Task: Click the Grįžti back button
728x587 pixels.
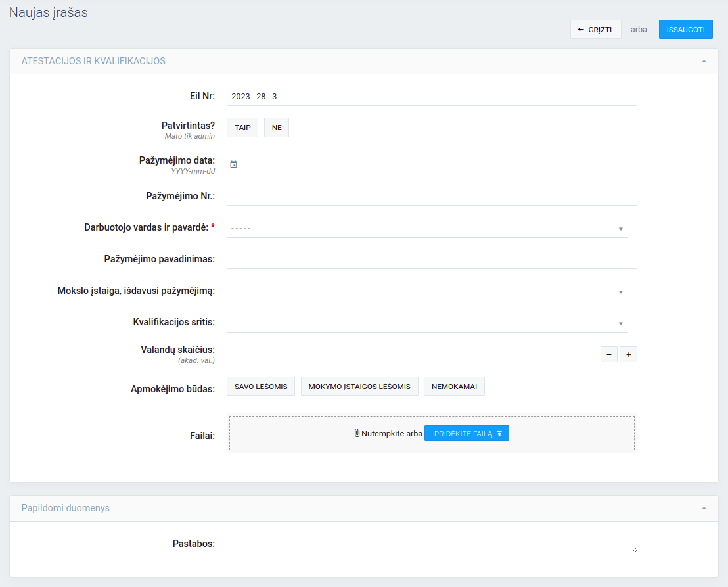Action: 595,30
